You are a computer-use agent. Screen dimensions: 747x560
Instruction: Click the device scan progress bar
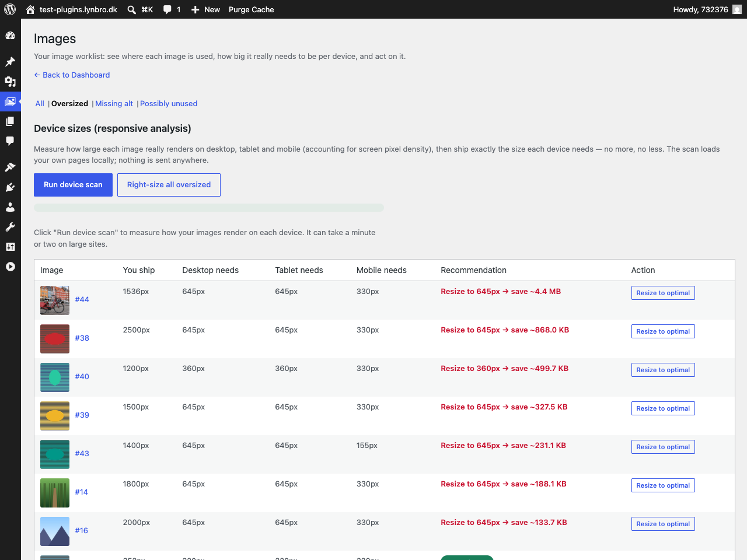209,208
